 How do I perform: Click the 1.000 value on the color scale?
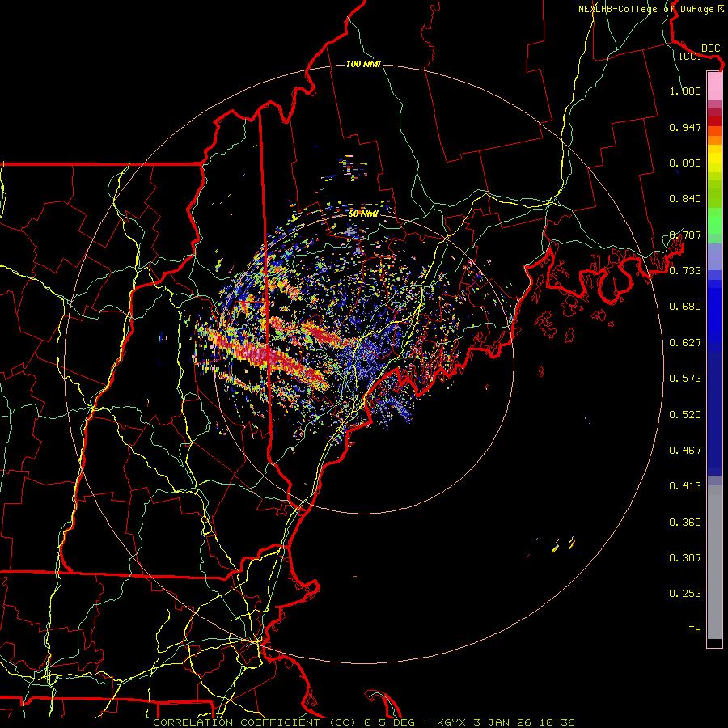point(685,91)
